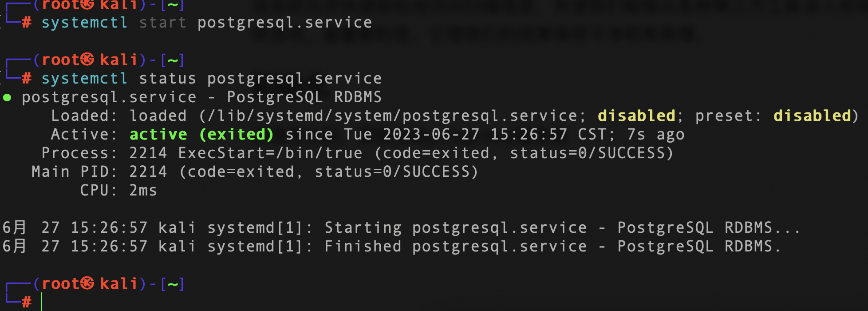Screen dimensions: 868x311
Task: Click the word 'start' in the first command
Action: pyautogui.click(x=162, y=23)
